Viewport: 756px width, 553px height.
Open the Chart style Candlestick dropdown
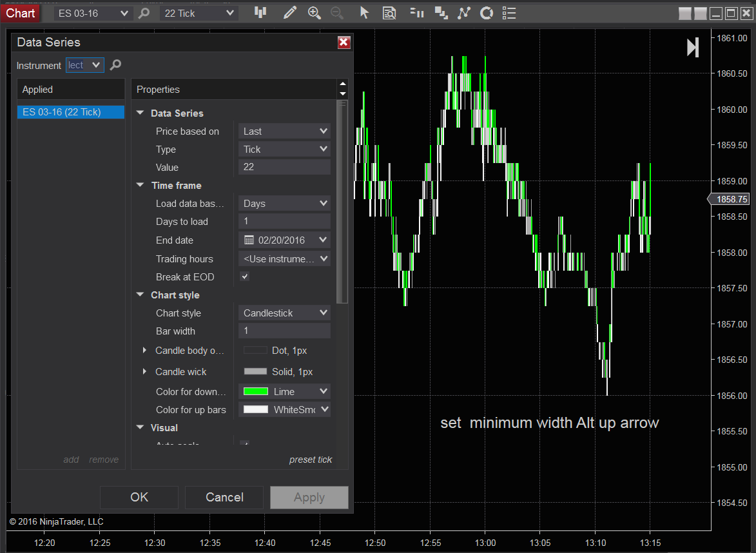[x=284, y=313]
